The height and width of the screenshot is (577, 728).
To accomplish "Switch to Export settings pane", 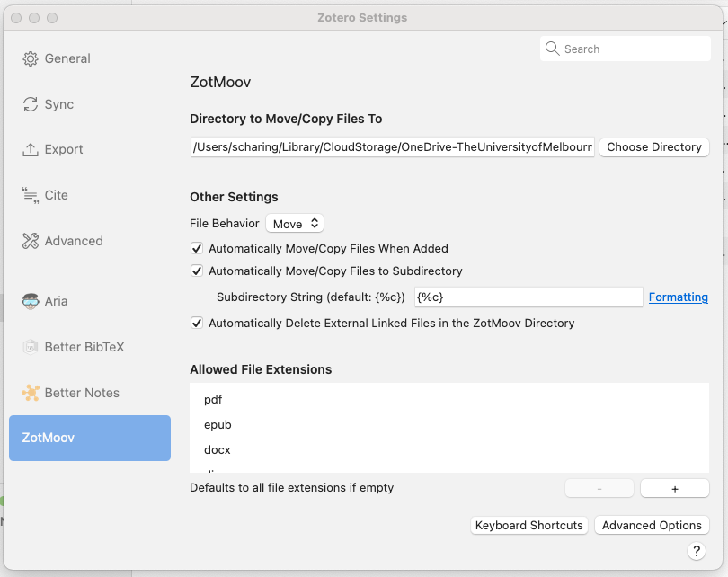I will click(90, 150).
